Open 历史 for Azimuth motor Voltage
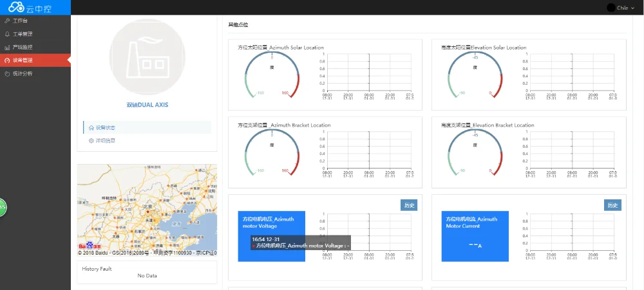This screenshot has width=644, height=290. point(409,205)
